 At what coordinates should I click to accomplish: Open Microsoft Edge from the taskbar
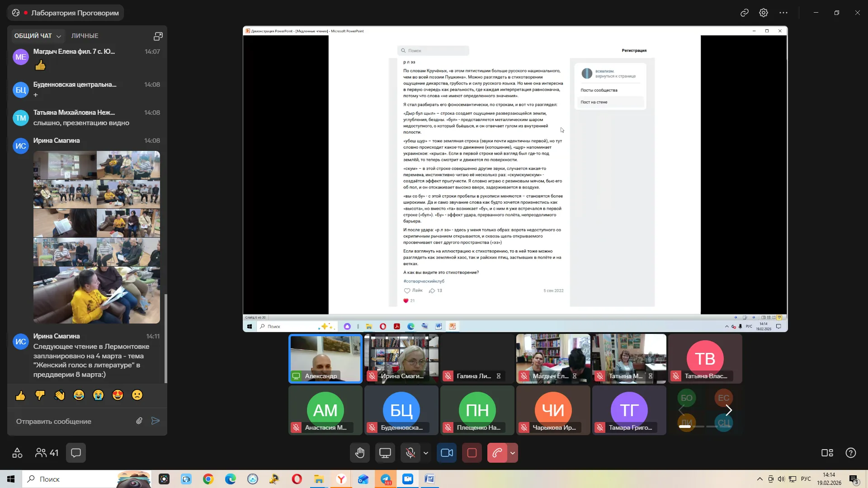[231, 479]
